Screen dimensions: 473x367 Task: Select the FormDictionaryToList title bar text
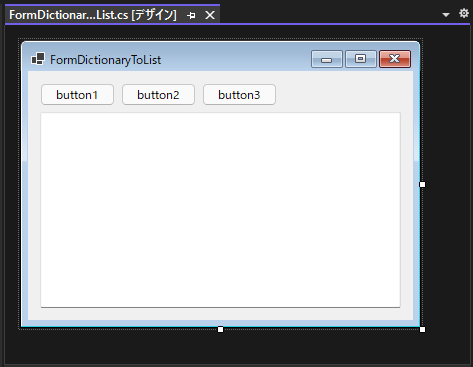click(x=106, y=60)
